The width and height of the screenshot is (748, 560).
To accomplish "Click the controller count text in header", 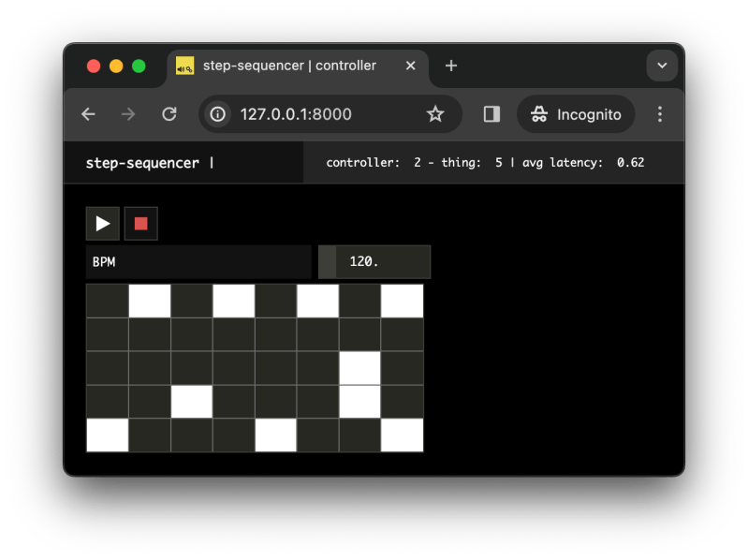I will coord(374,163).
